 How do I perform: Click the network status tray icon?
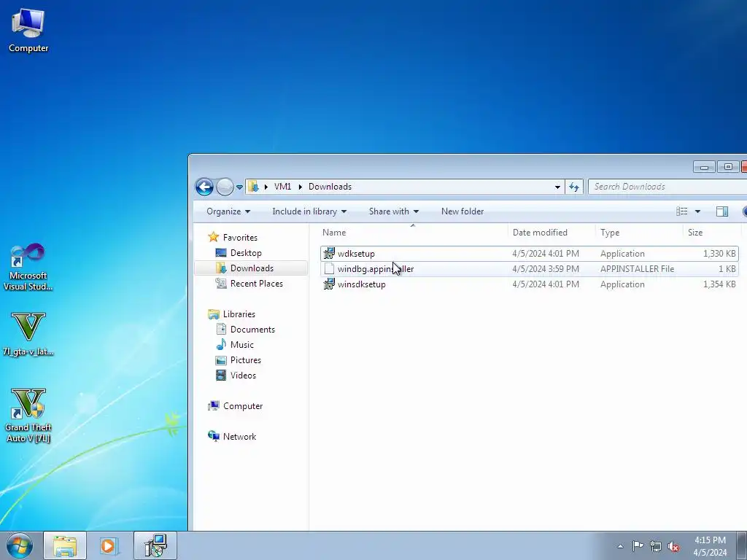[656, 546]
